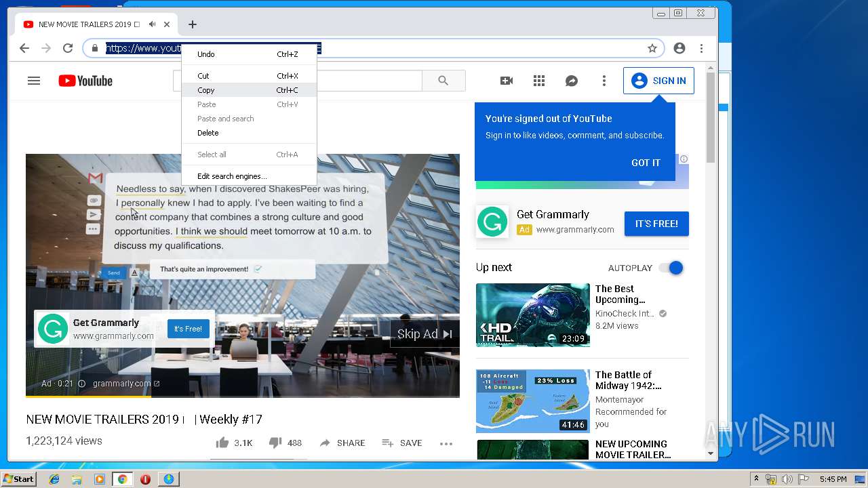Dismiss the popup with GOT IT
868x488 pixels.
[646, 163]
